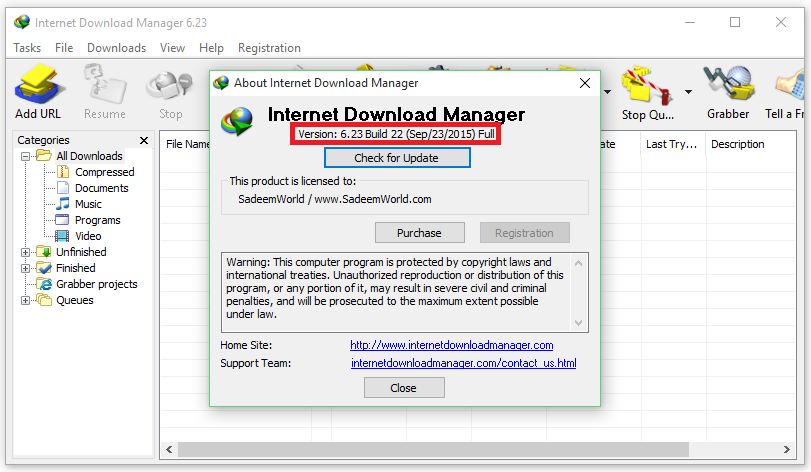Click the download list horizontal scrollbar thumb
The image size is (811, 472).
(x=433, y=449)
